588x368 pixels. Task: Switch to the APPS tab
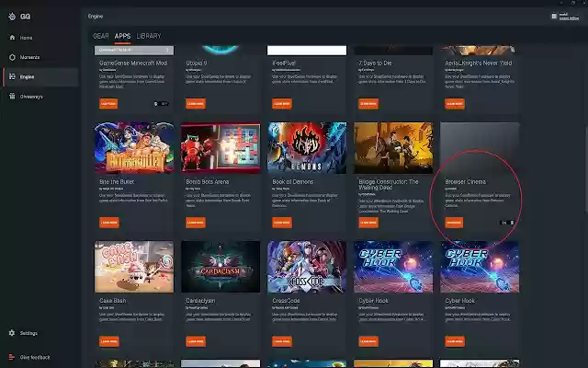[x=122, y=36]
